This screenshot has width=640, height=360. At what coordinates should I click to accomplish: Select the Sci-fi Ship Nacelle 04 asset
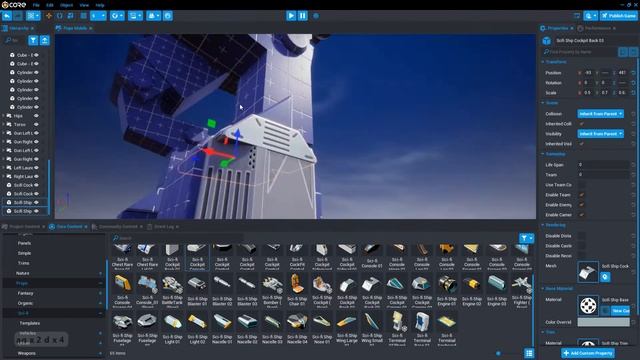[297, 328]
